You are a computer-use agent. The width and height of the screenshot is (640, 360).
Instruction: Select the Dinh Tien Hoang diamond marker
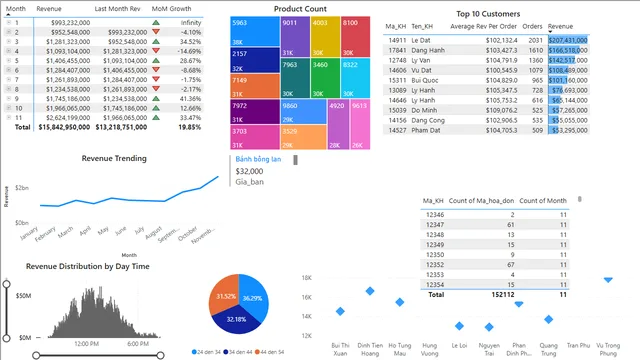click(x=370, y=291)
